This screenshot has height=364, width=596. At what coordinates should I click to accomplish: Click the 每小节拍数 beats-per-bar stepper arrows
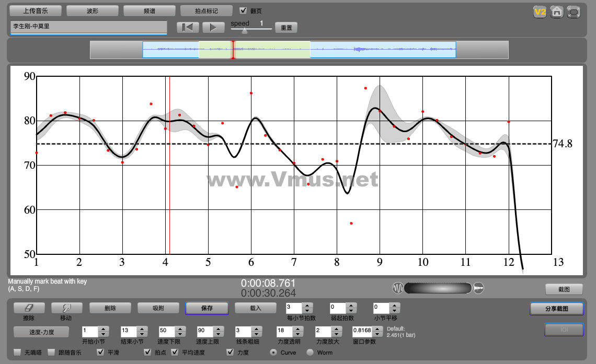tap(307, 308)
